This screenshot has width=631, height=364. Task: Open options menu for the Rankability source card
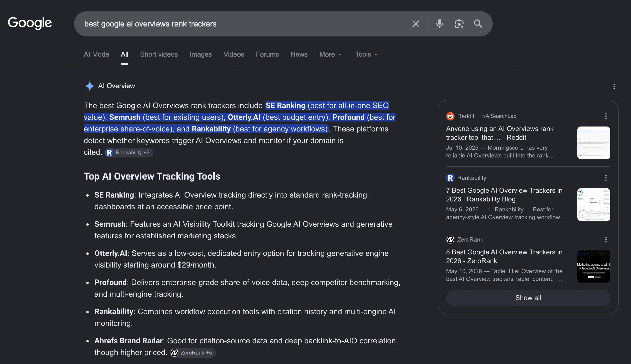(606, 178)
